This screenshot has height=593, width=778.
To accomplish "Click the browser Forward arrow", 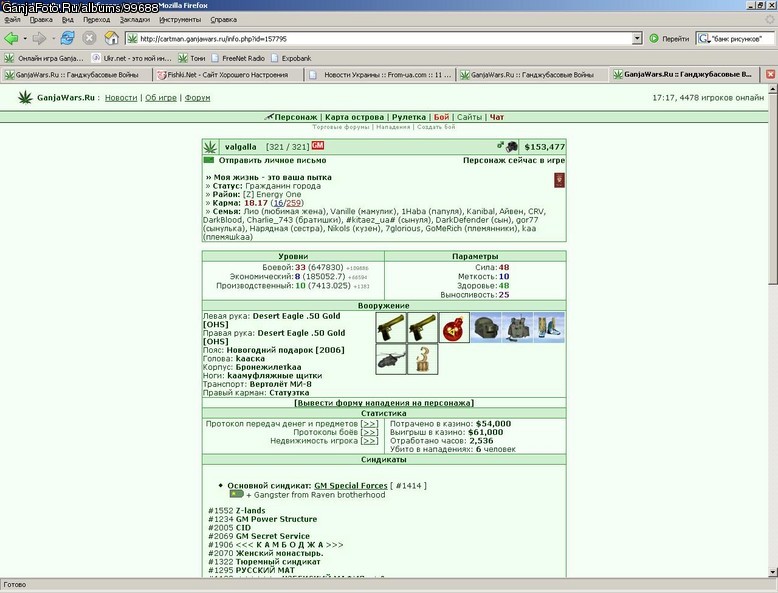I will click(x=39, y=38).
